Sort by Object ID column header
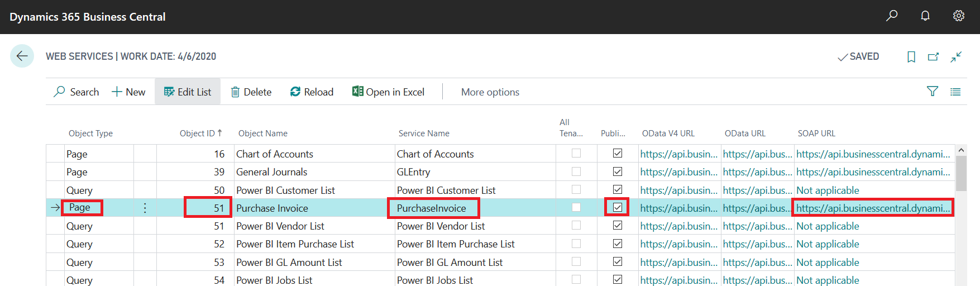This screenshot has width=980, height=286. click(x=201, y=133)
